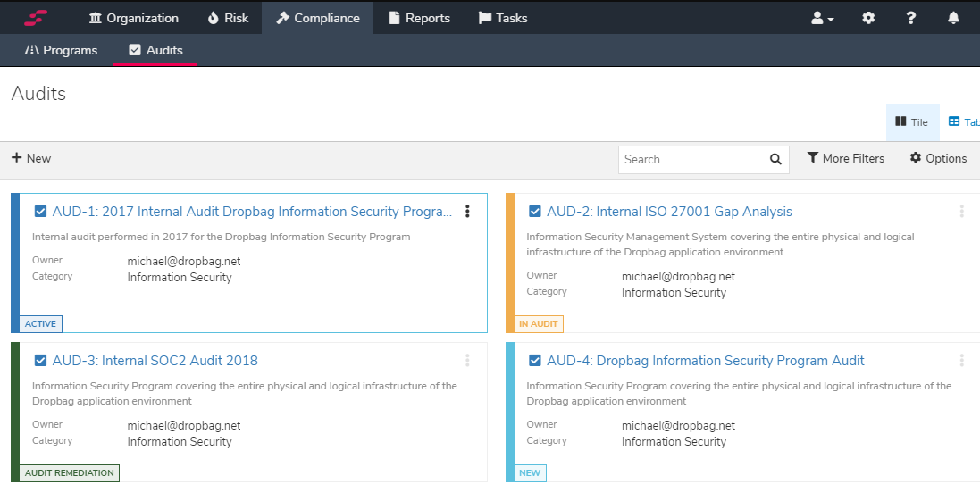Open the Options dropdown
This screenshot has height=493, width=980.
click(x=938, y=158)
